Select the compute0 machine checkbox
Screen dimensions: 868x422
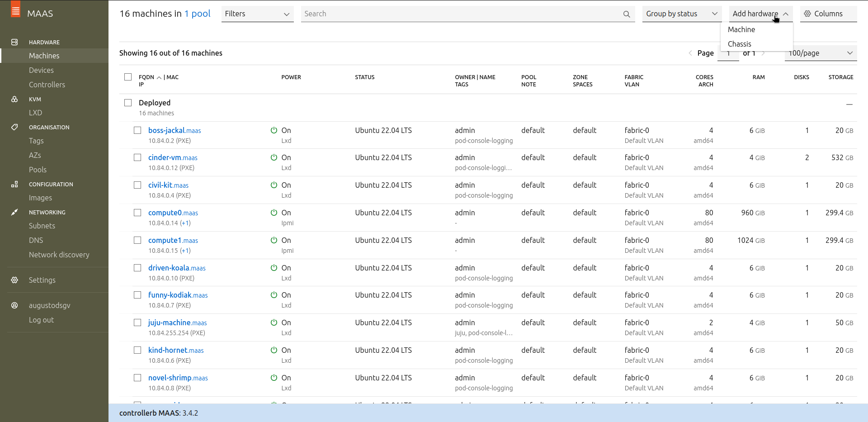tap(137, 213)
